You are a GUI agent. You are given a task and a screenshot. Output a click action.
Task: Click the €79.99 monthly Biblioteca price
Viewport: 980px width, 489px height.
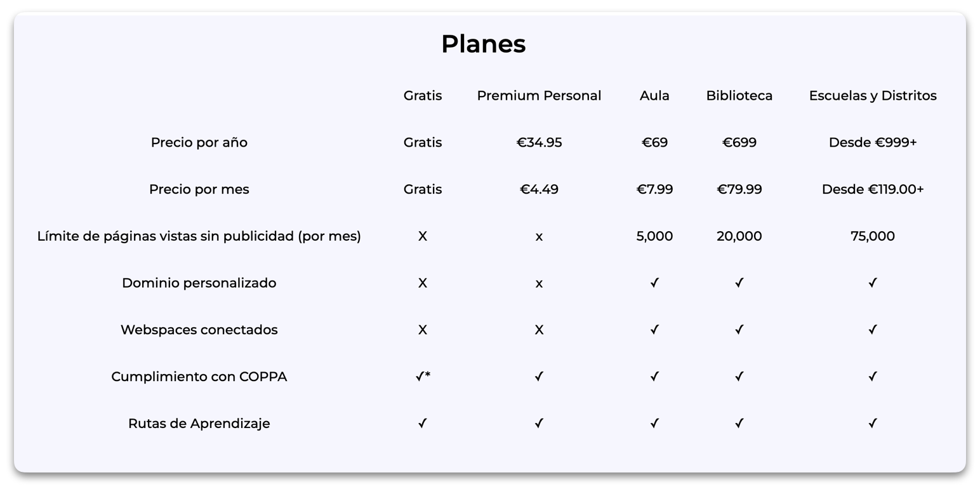(x=739, y=189)
